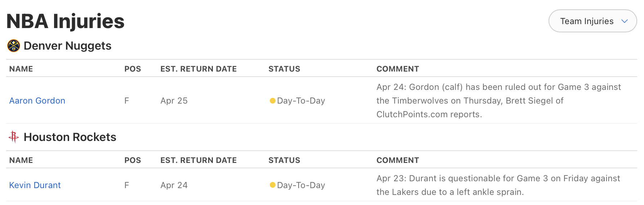Click the Houston Rockets team heading

70,137
